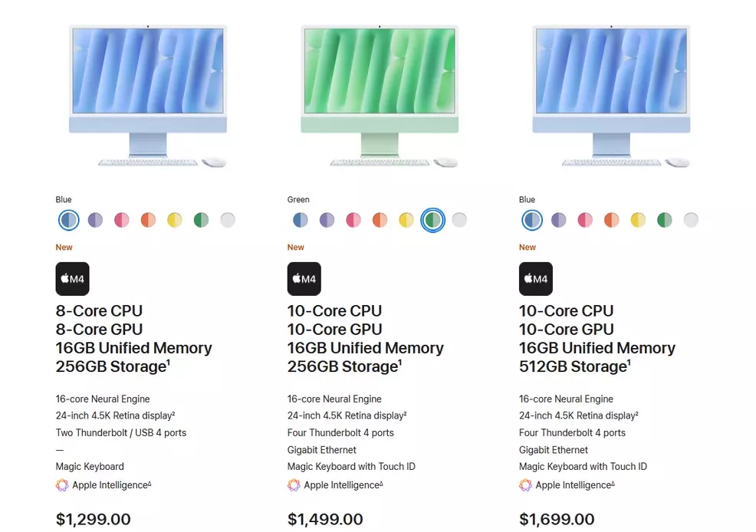756x532 pixels.
Task: Select Silver color on the $1,299.00 iMac
Action: [227, 220]
